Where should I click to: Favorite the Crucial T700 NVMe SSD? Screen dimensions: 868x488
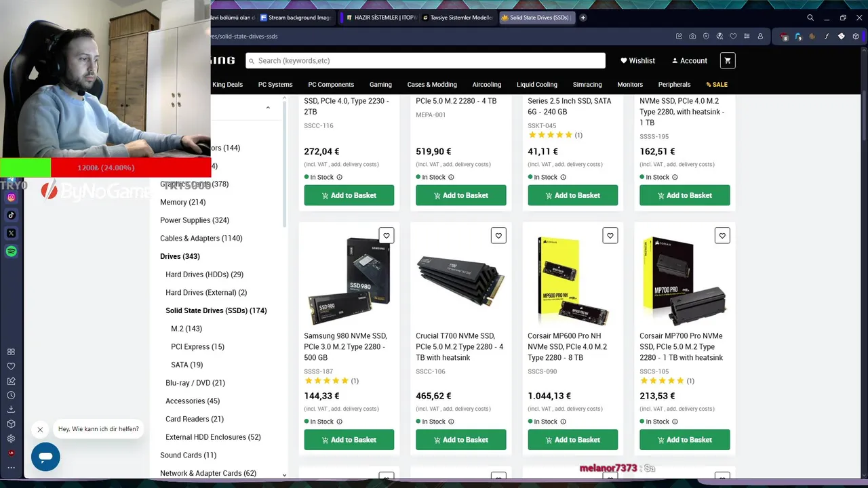coord(498,235)
